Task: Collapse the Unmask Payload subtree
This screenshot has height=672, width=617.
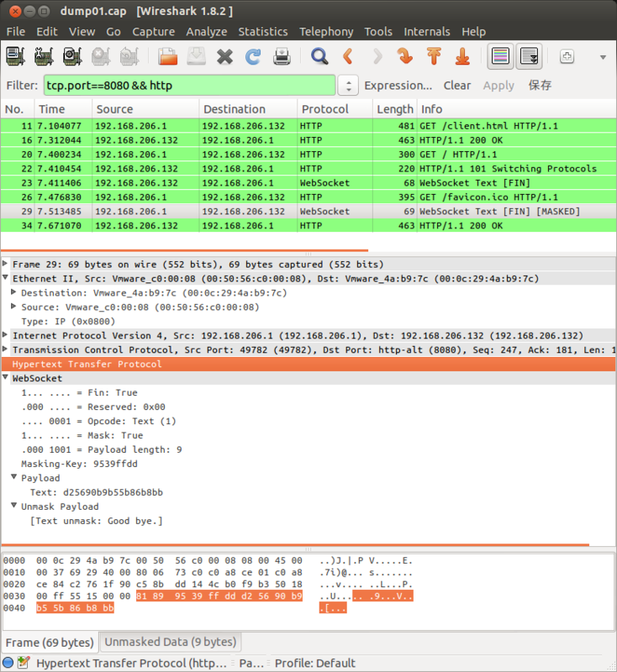Action: pyautogui.click(x=13, y=506)
